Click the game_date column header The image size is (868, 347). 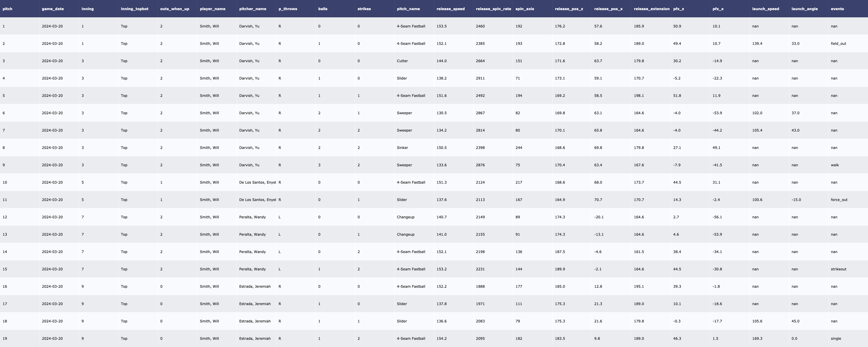coord(53,9)
